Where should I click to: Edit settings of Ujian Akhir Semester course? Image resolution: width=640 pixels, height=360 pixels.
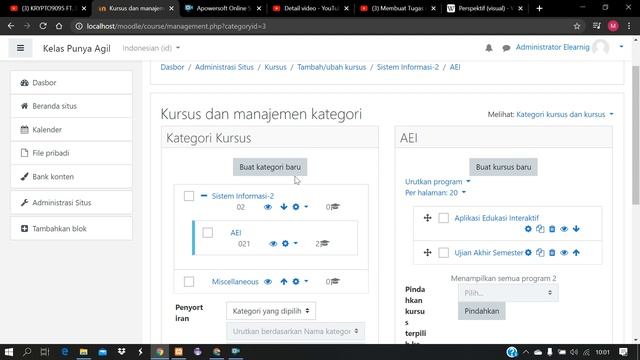(528, 253)
